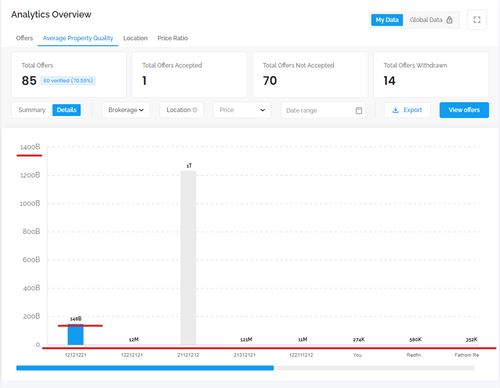Click the '12212121' axis label
This screenshot has height=388, width=500.
132,355
